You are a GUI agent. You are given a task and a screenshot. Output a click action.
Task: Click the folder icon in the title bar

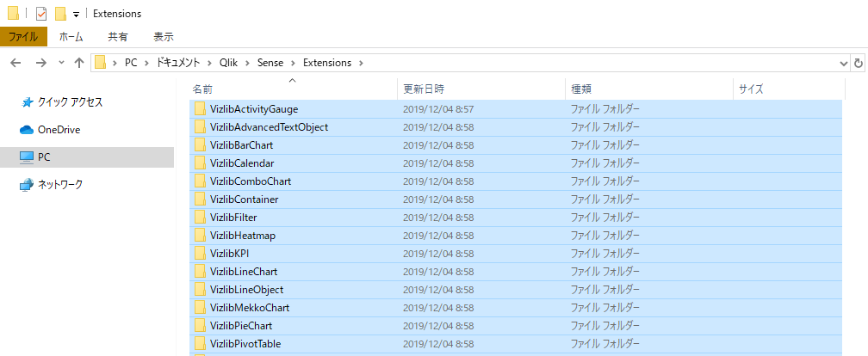click(13, 13)
